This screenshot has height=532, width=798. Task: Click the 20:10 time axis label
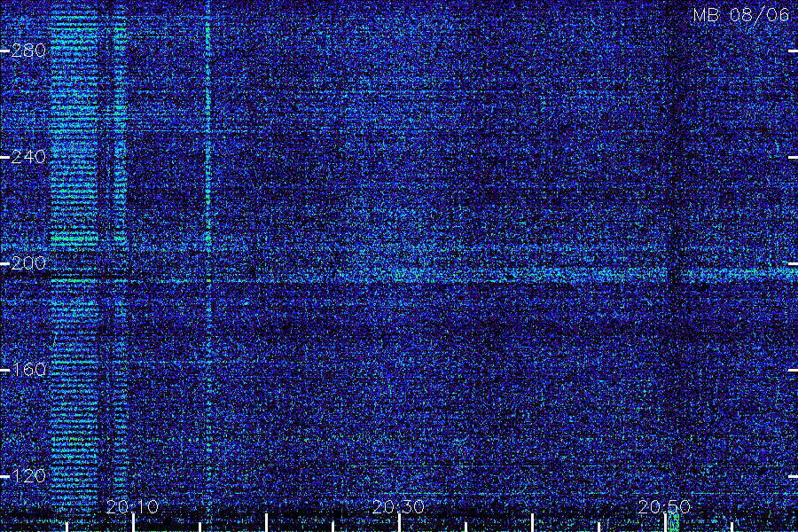pyautogui.click(x=132, y=506)
